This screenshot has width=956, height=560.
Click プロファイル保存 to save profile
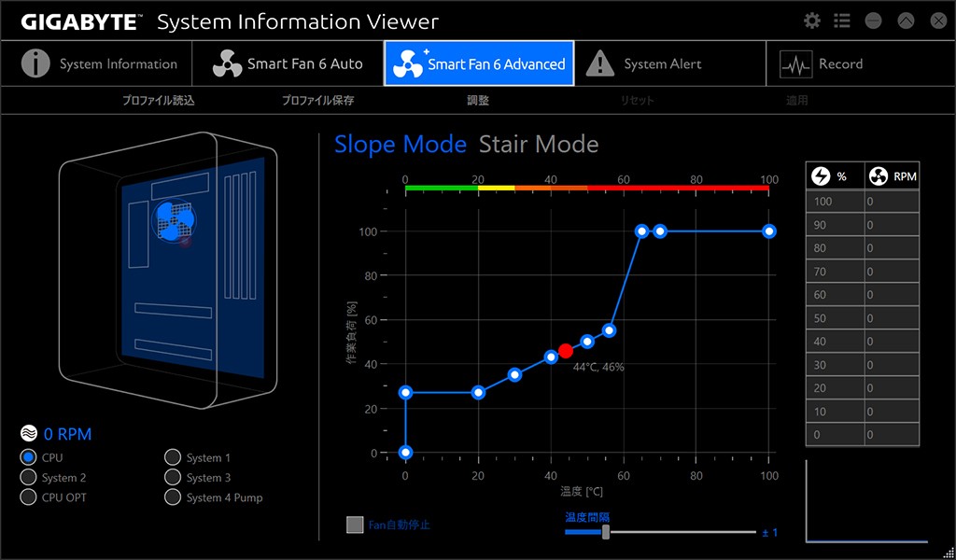[317, 101]
